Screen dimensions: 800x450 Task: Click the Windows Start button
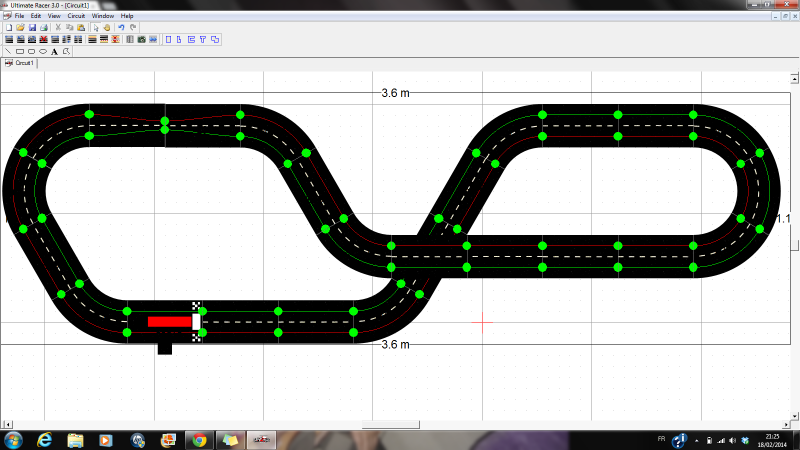click(x=13, y=440)
